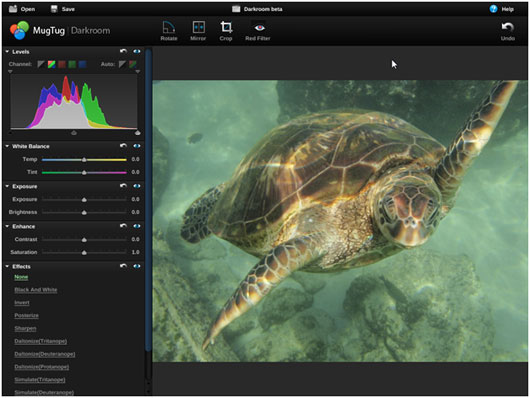Click the Mirror tool icon

198,27
